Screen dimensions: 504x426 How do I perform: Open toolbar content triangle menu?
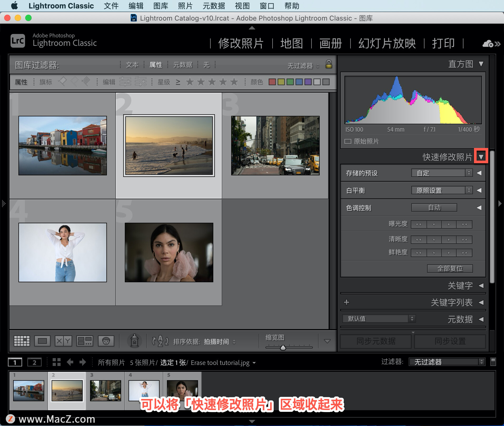coord(327,341)
